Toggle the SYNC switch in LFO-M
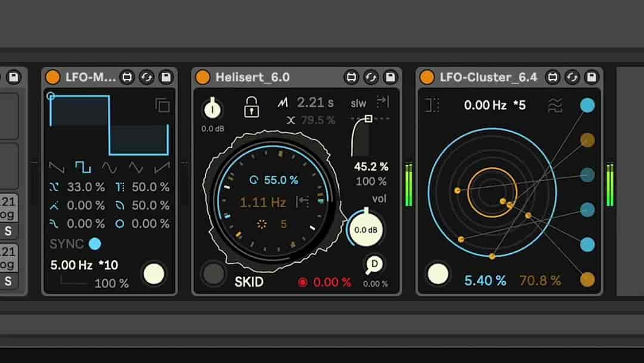 tap(94, 244)
